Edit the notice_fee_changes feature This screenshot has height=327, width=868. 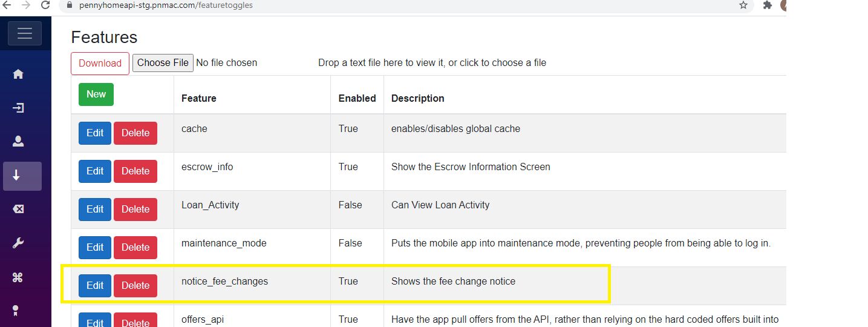click(95, 286)
